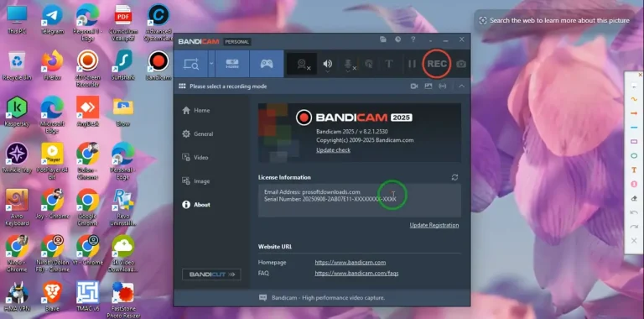The width and height of the screenshot is (644, 319).
Task: Click the Update check link
Action: [333, 150]
